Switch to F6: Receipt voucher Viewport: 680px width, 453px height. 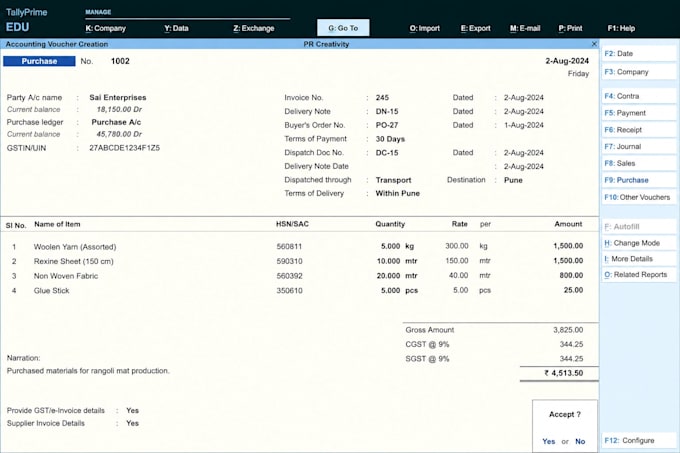coord(639,130)
